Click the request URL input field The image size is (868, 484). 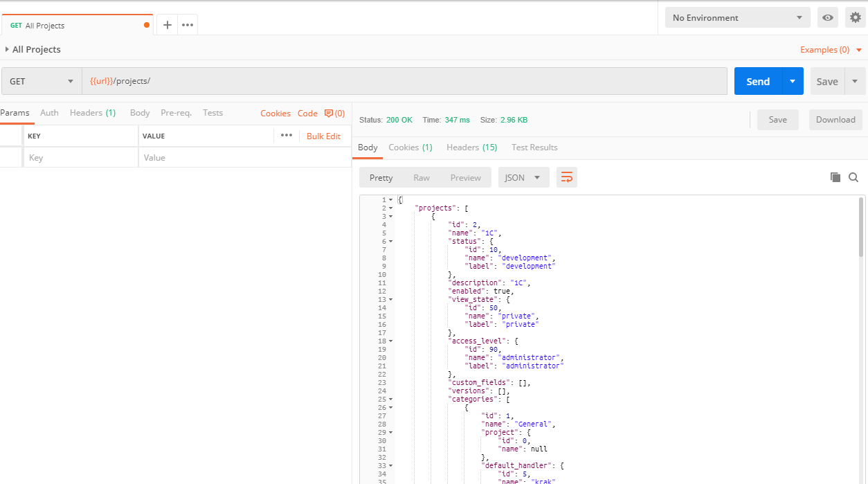tap(404, 81)
